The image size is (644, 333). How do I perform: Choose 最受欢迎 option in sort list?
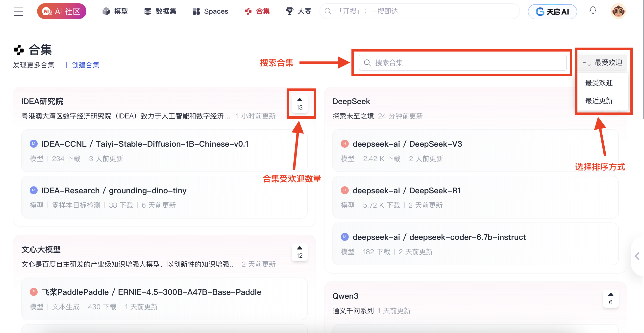click(599, 83)
